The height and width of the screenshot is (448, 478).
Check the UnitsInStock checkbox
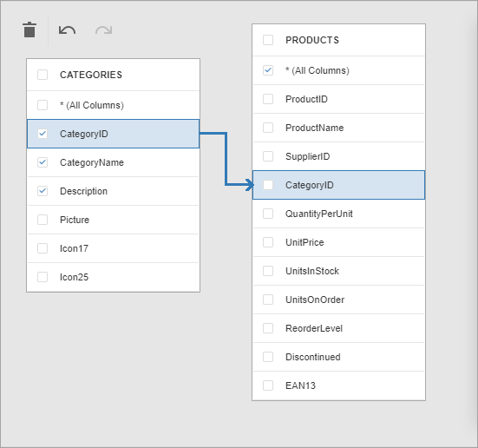268,271
